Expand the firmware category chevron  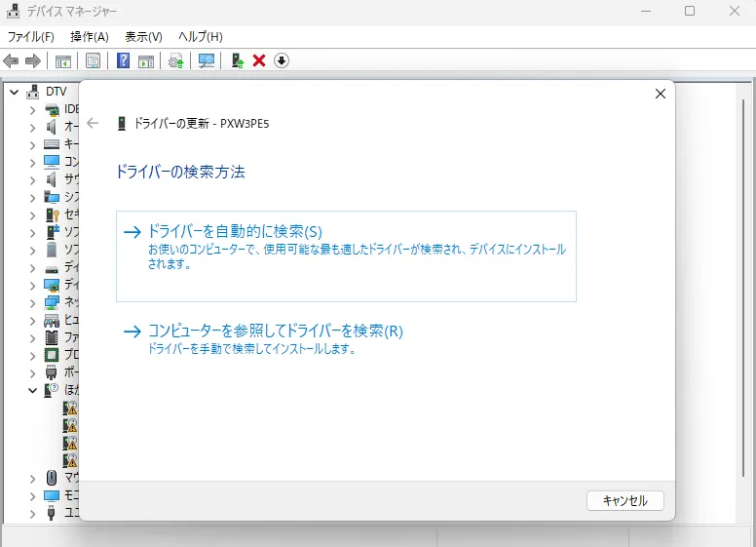(x=32, y=338)
